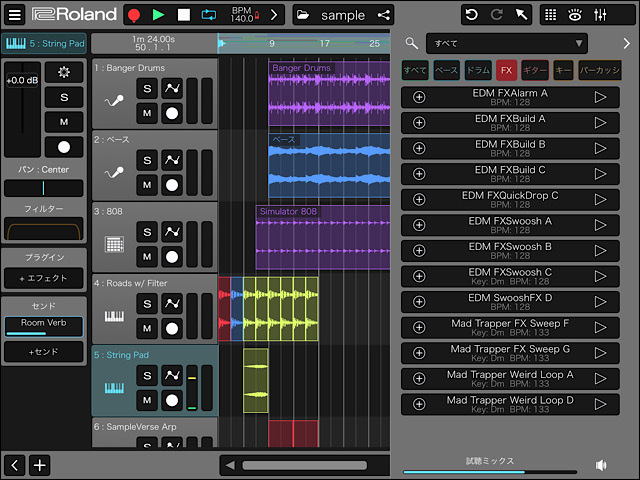Share the sample song

384,15
